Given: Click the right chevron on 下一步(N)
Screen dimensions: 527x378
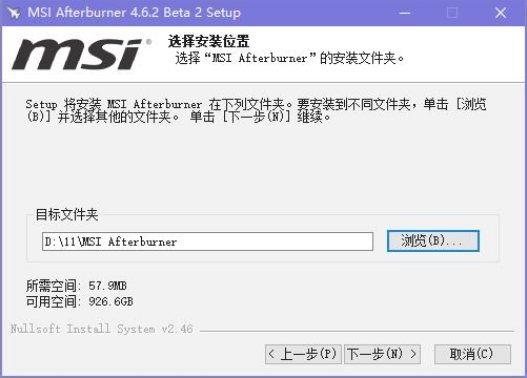Looking at the screenshot, I should coord(413,354).
